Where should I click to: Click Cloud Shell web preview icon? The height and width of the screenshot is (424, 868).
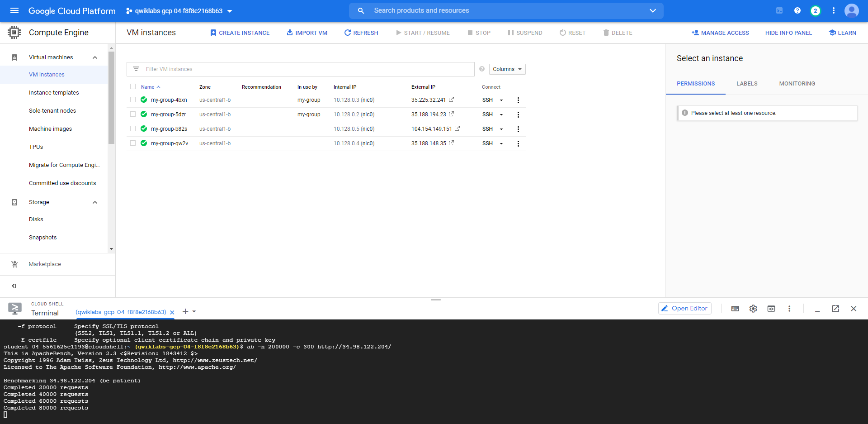coord(771,309)
